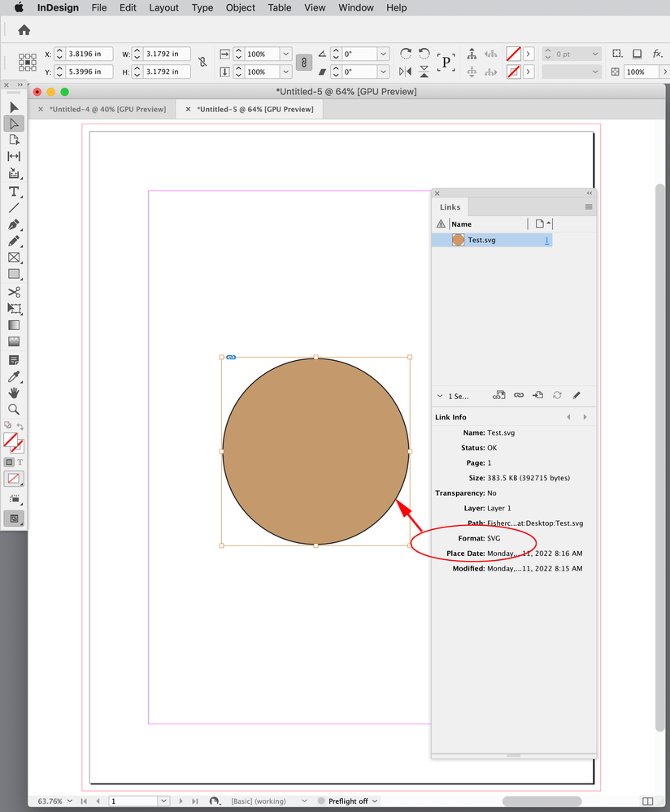
Task: Choose the Zoom magnifier tool
Action: pyautogui.click(x=14, y=410)
